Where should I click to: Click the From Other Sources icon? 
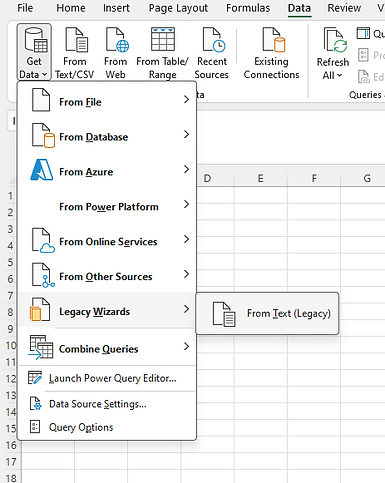(x=43, y=275)
